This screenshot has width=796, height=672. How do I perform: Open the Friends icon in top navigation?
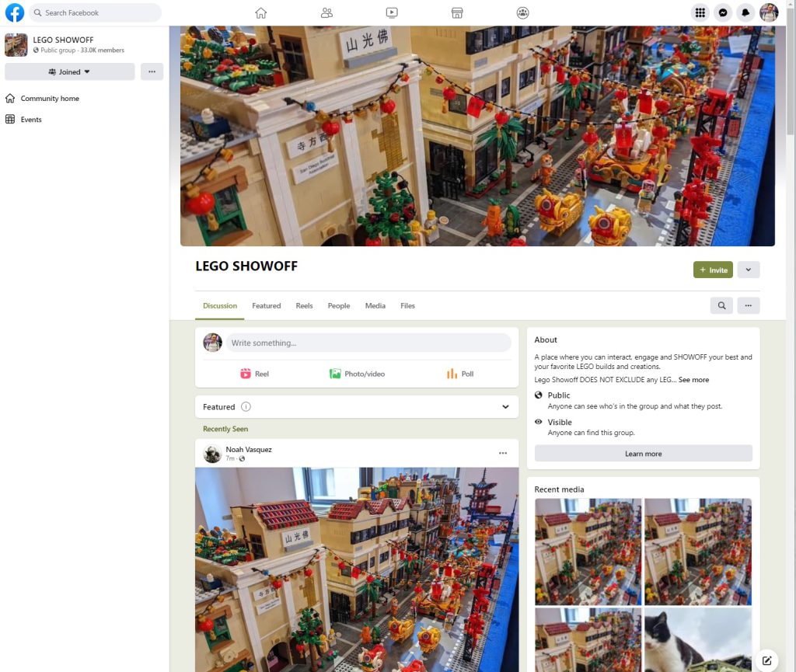[x=326, y=12]
